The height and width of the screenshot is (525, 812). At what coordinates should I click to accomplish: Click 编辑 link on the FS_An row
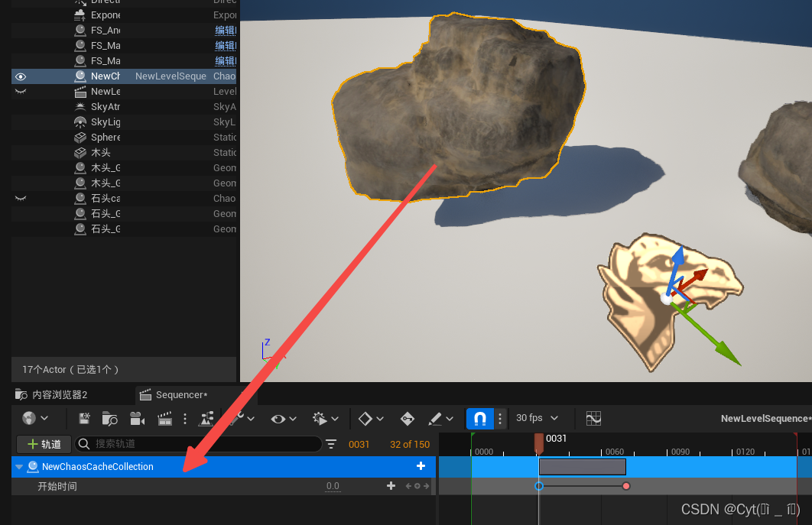pos(226,30)
